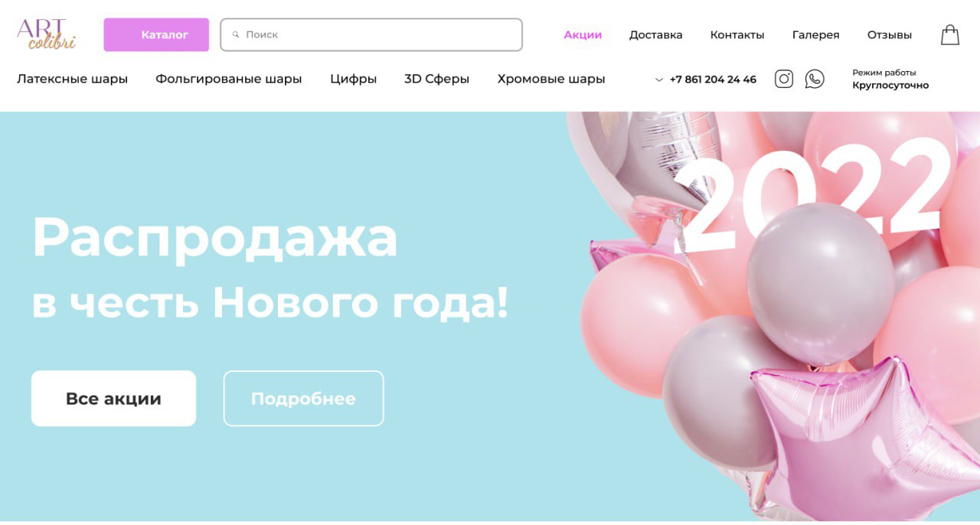980x525 pixels.
Task: Click the Все акции button
Action: click(x=113, y=399)
